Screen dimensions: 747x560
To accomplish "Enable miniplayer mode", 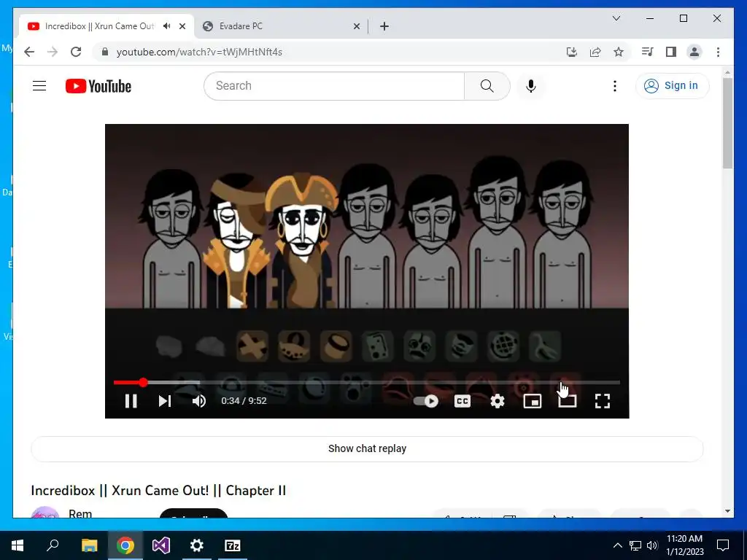I will [x=532, y=401].
